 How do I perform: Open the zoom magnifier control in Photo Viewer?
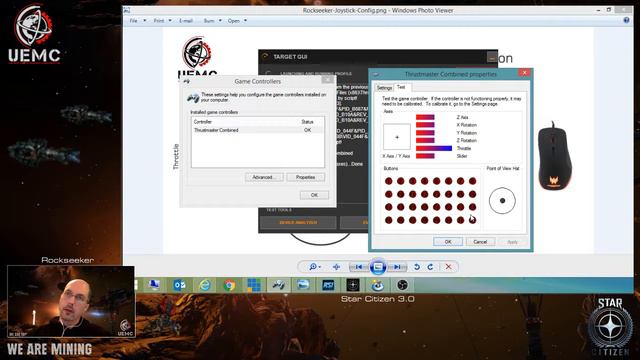coord(314,267)
